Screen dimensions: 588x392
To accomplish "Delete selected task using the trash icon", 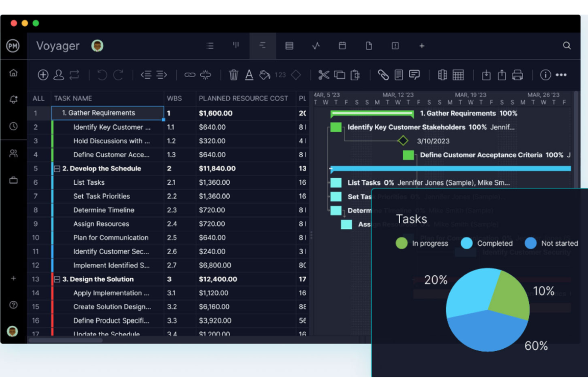I will point(234,74).
